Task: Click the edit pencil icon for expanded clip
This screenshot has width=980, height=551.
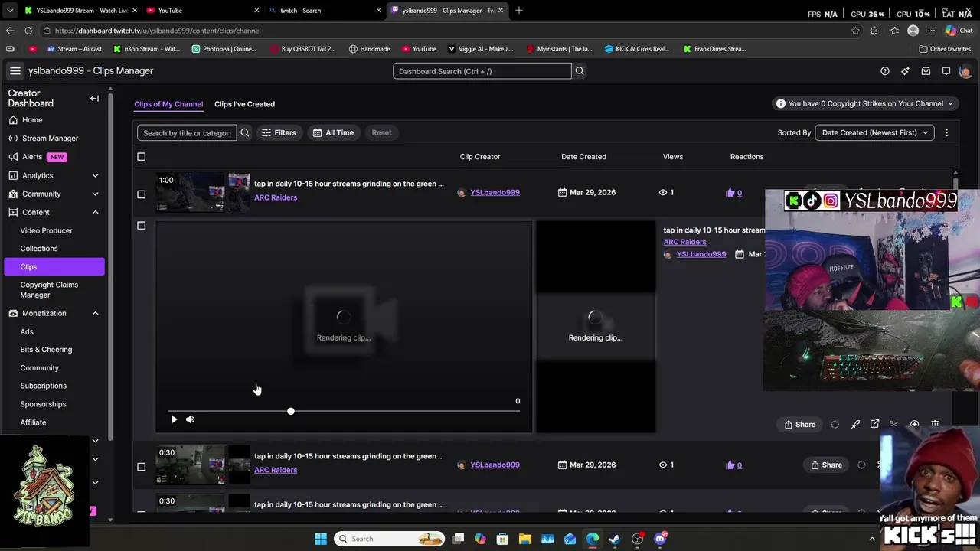Action: tap(855, 424)
